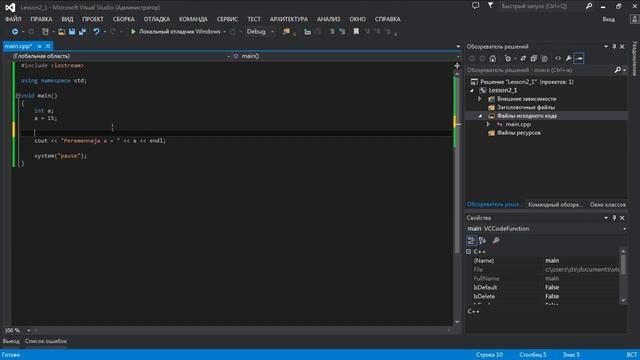Open the ОТЛАДКА menu
The image size is (640, 360).
[157, 19]
